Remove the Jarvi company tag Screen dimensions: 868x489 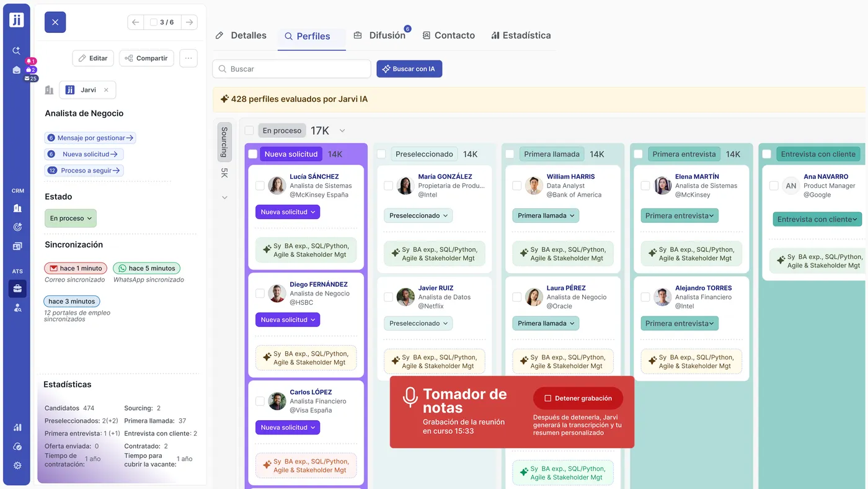click(106, 90)
